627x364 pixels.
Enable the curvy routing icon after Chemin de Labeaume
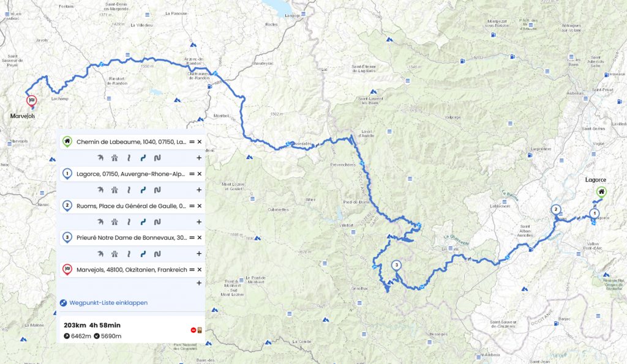[x=143, y=158]
